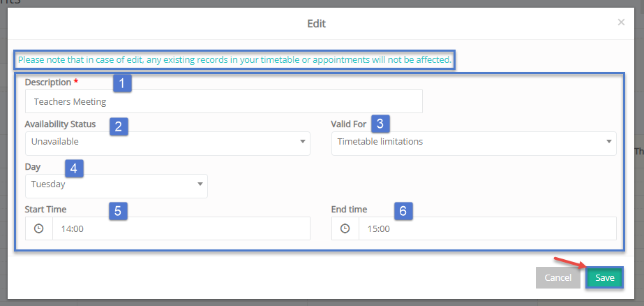The image size is (644, 306).
Task: Click the numbered badge 3 near Valid For
Action: pyautogui.click(x=380, y=124)
